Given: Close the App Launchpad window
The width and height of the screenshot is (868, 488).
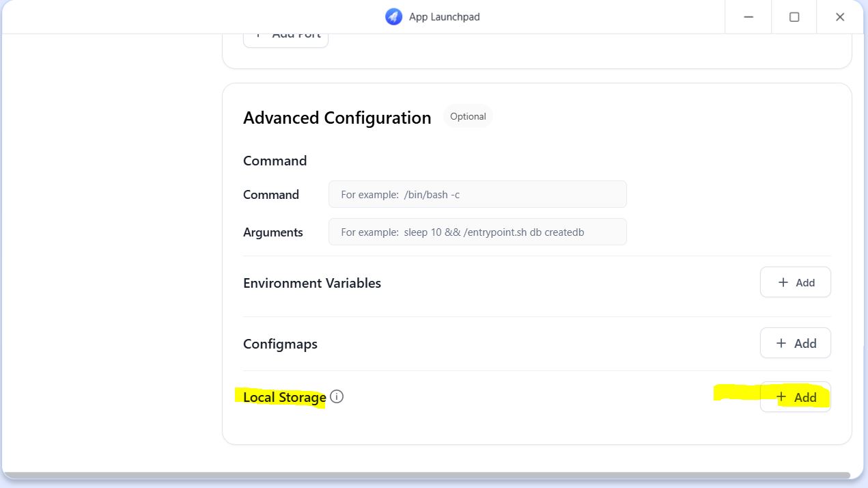Looking at the screenshot, I should pyautogui.click(x=840, y=17).
